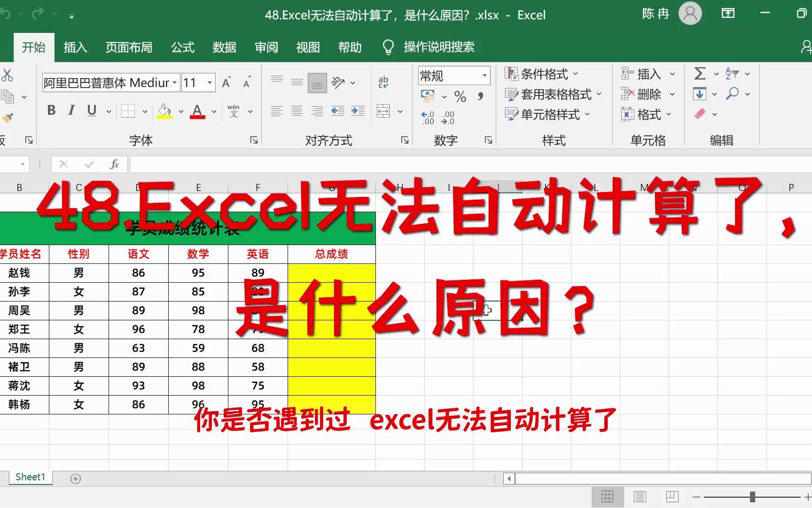Switch to 审阅 ribbon tab
Viewport: 812px width, 508px height.
pos(266,47)
